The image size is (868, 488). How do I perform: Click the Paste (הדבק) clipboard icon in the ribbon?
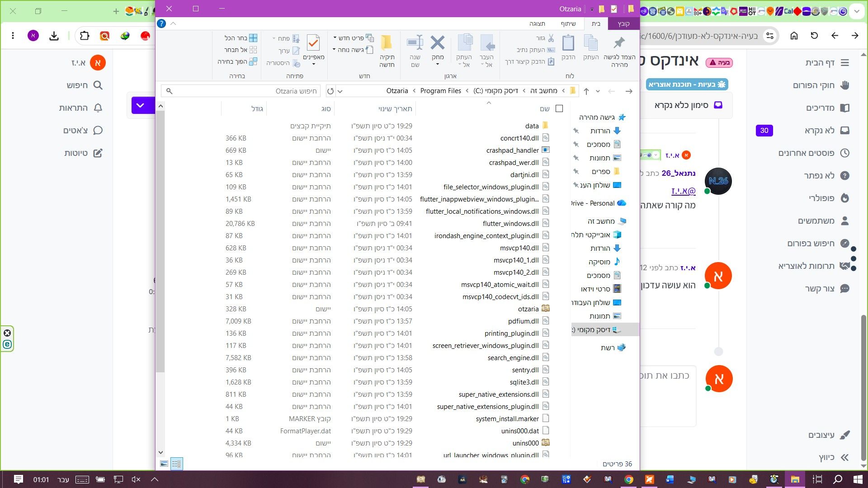(x=568, y=43)
